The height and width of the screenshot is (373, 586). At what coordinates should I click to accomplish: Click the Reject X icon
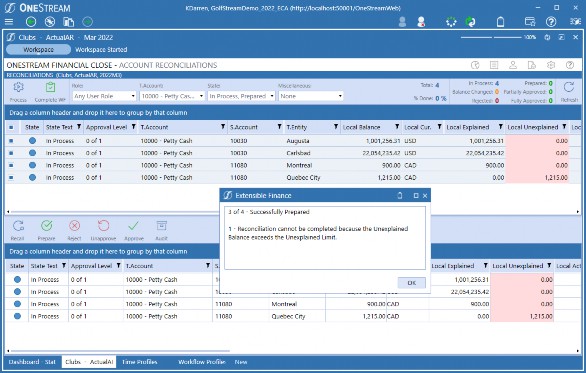(x=74, y=226)
